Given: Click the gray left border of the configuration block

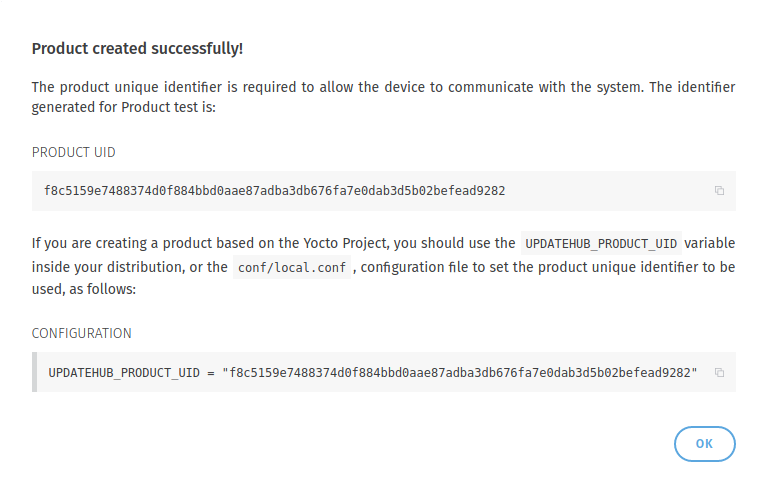Looking at the screenshot, I should click(x=34, y=372).
